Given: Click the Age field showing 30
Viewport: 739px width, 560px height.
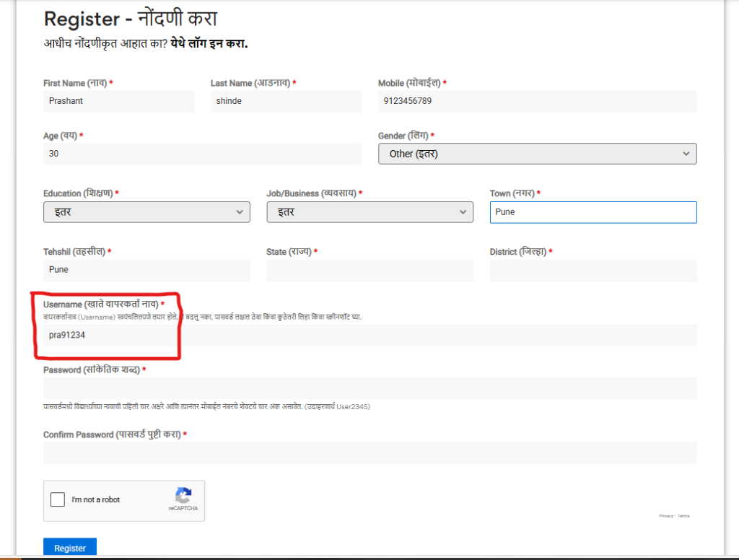Looking at the screenshot, I should tap(202, 154).
